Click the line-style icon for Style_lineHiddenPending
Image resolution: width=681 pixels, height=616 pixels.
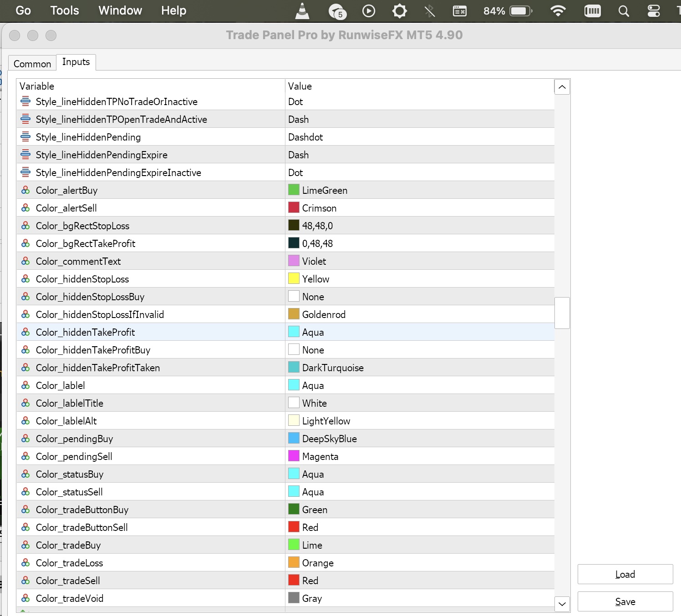tap(25, 137)
